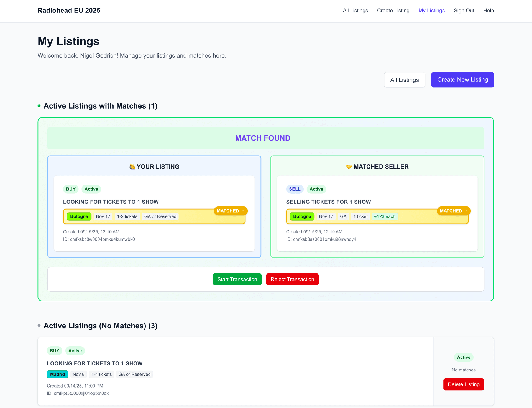Click the Nov 17 tag in your listing
Screen dimensions: 532x408
click(103, 216)
